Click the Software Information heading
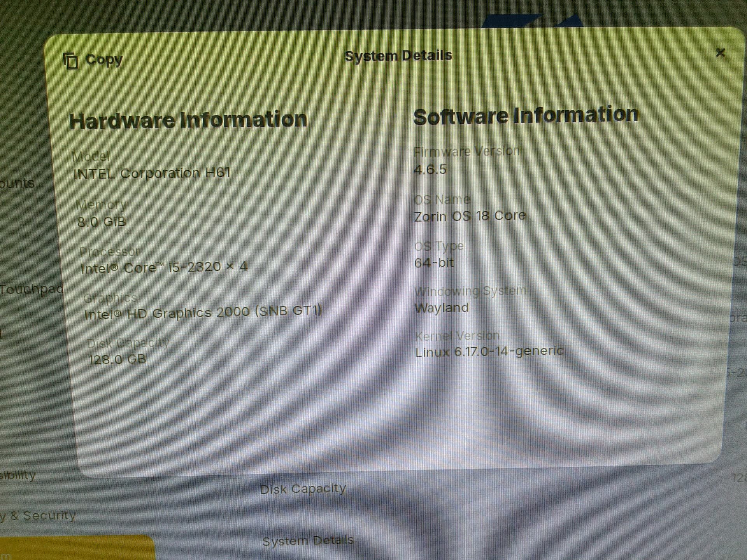The image size is (747, 560). pyautogui.click(x=526, y=115)
